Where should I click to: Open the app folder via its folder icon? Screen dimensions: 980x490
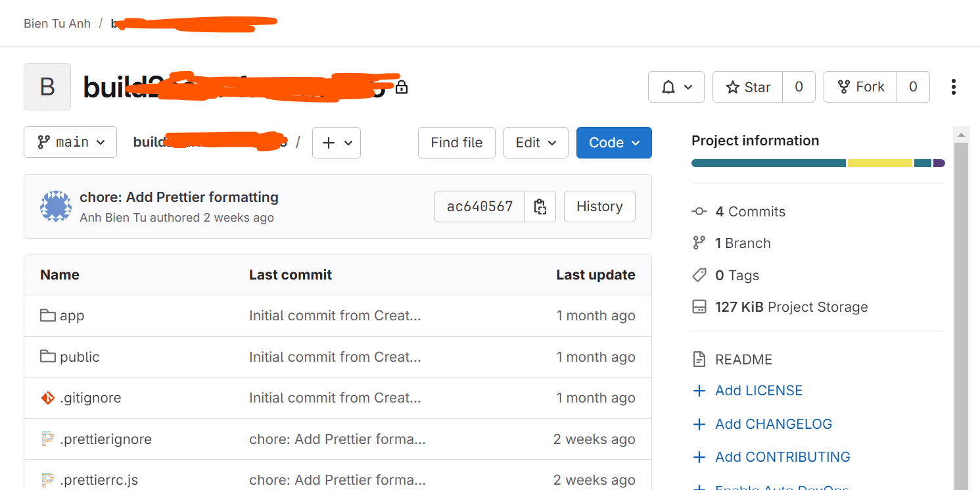pyautogui.click(x=47, y=315)
